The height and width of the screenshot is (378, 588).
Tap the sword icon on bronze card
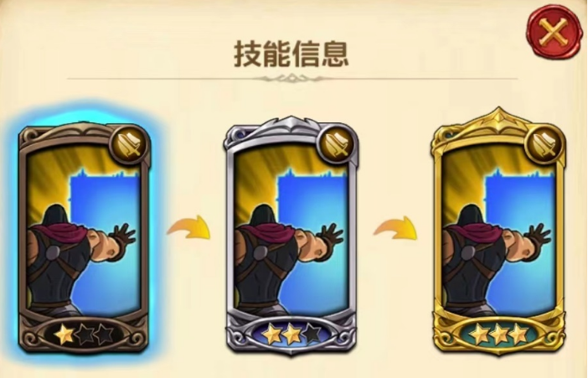click(x=129, y=144)
